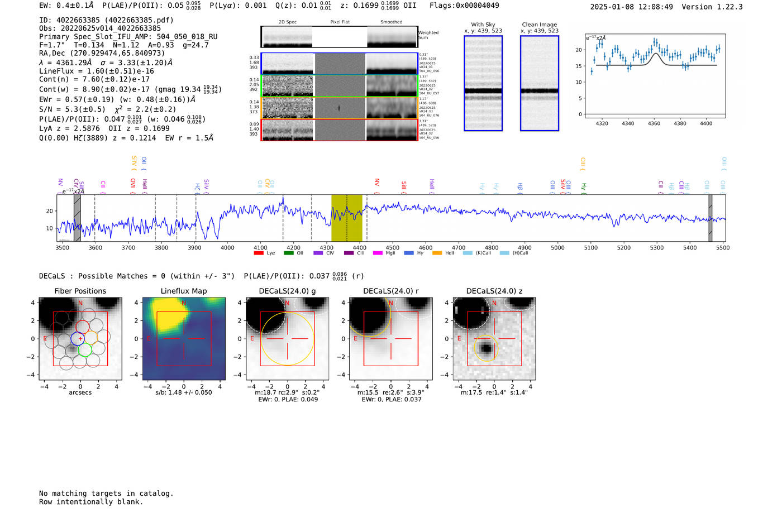
Task: Click the m:18.7 rc:2.9" caption
Action: [287, 392]
